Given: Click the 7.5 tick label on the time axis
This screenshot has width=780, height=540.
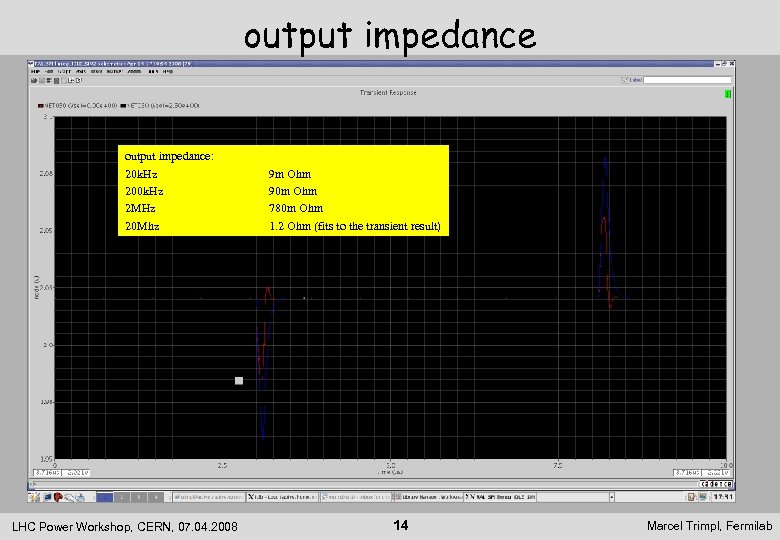Looking at the screenshot, I should [558, 466].
